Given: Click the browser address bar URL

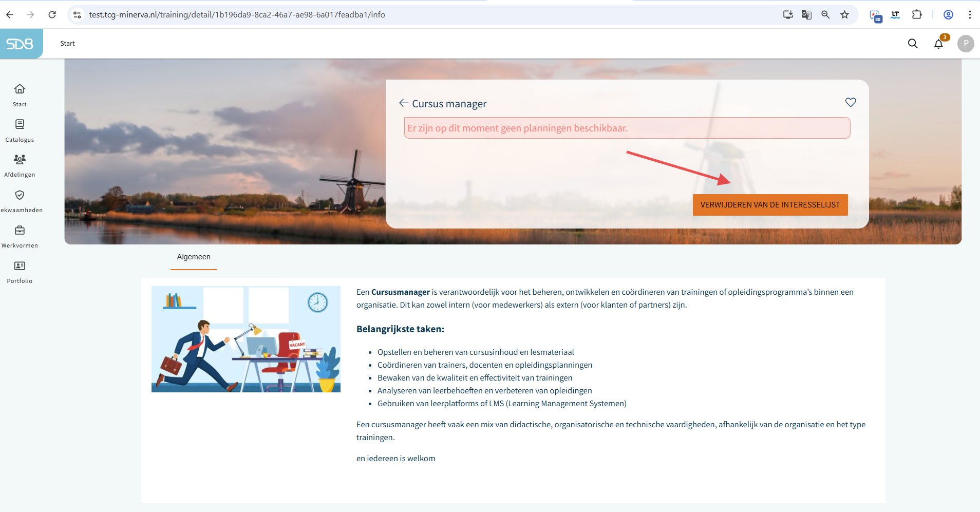Looking at the screenshot, I should [236, 14].
